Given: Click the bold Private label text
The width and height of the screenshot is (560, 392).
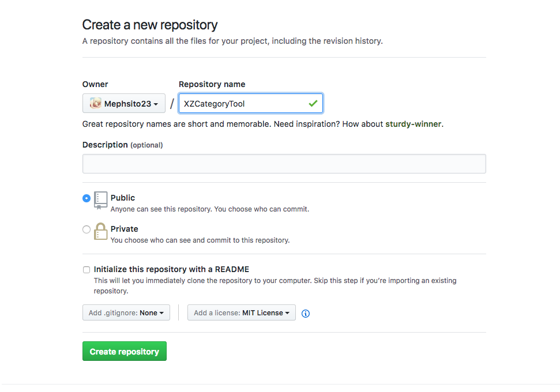Looking at the screenshot, I should (124, 229).
